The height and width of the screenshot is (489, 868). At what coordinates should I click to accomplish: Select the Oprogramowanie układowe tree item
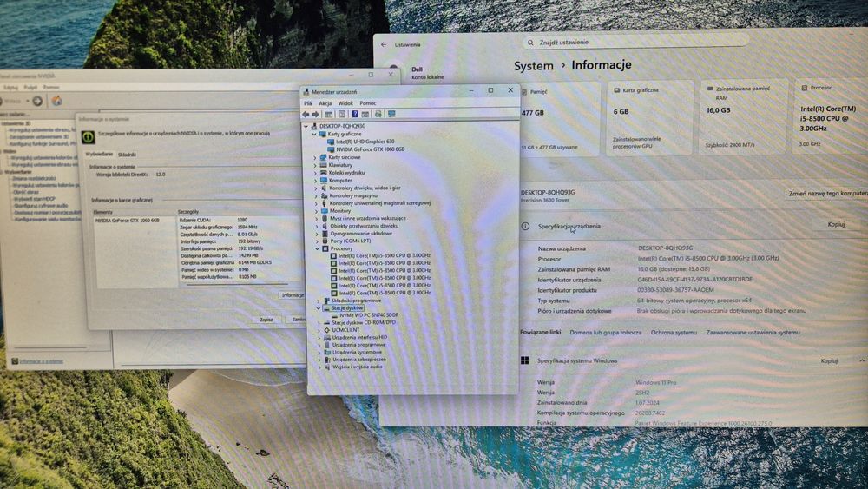(x=361, y=234)
